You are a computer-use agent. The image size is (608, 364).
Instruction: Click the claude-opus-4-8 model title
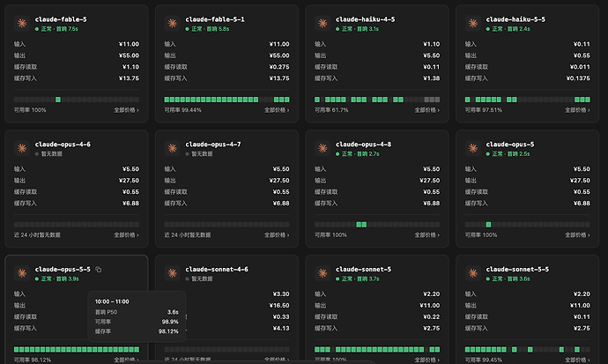363,145
